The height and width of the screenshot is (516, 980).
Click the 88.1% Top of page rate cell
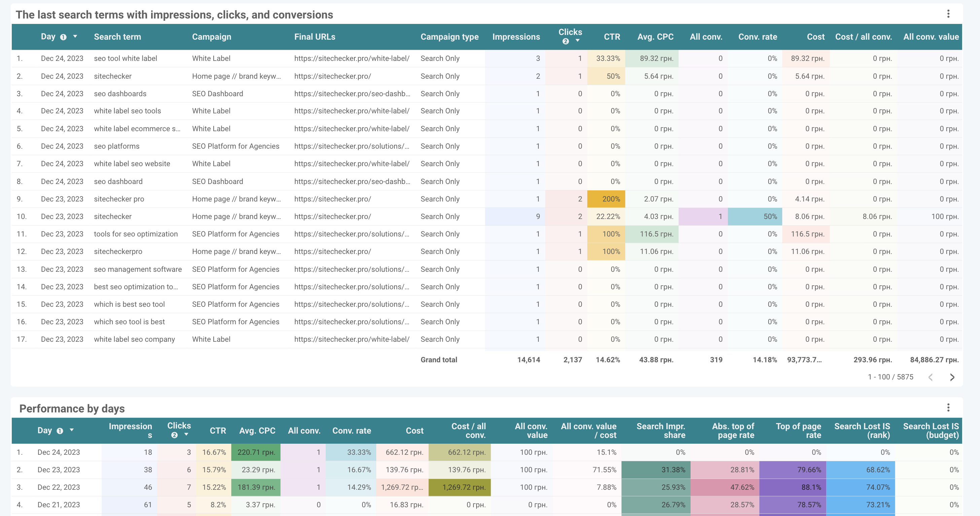(793, 487)
